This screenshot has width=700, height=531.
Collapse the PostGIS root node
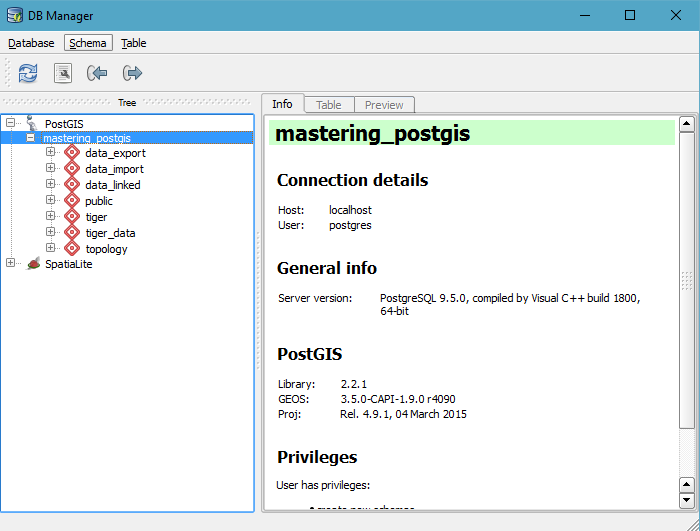point(10,123)
